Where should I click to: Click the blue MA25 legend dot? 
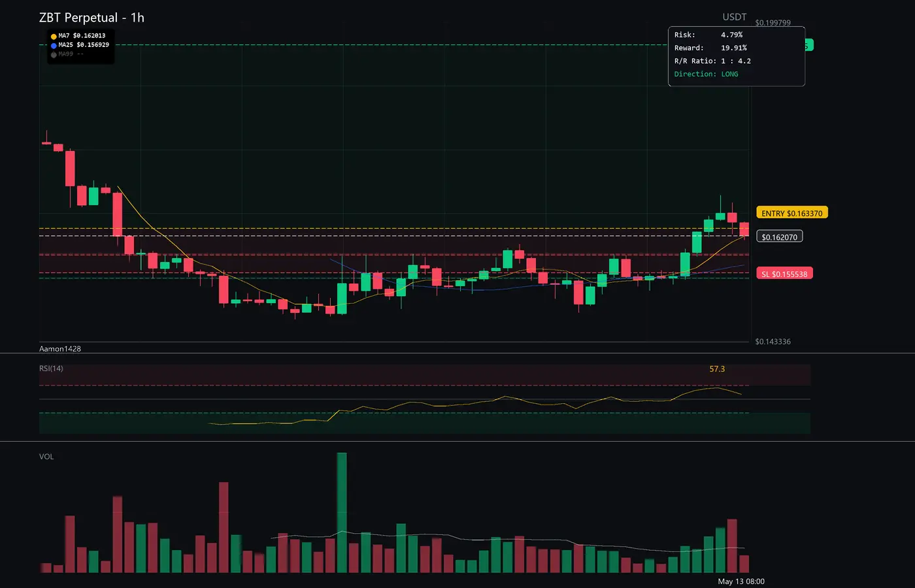pos(54,46)
